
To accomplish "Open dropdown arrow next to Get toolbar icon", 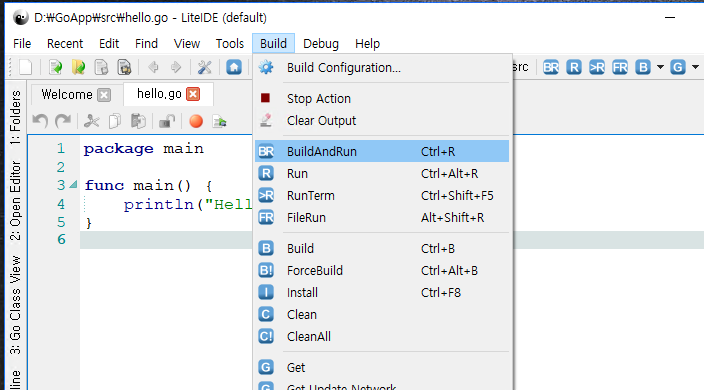I will click(x=695, y=67).
